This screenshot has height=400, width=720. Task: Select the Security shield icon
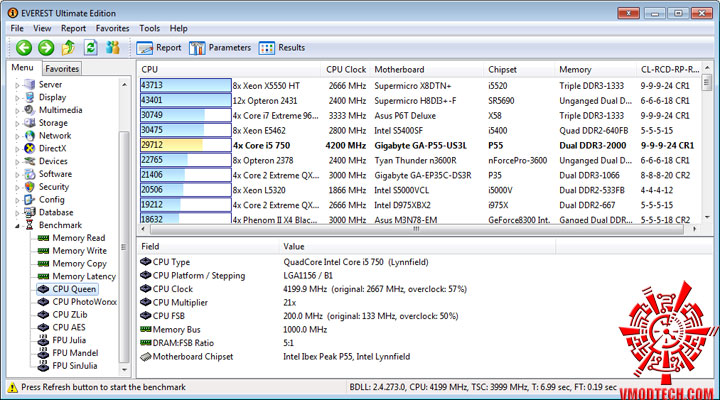pos(29,187)
